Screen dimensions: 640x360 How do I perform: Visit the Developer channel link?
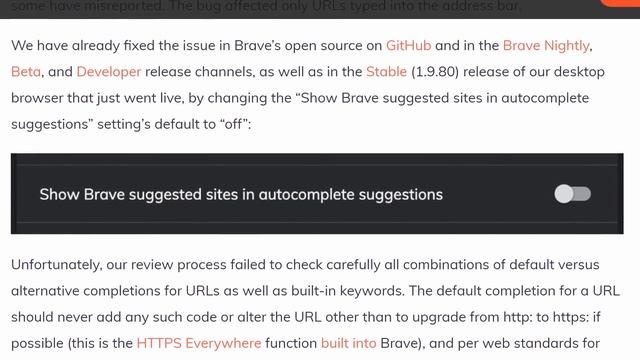pyautogui.click(x=109, y=72)
